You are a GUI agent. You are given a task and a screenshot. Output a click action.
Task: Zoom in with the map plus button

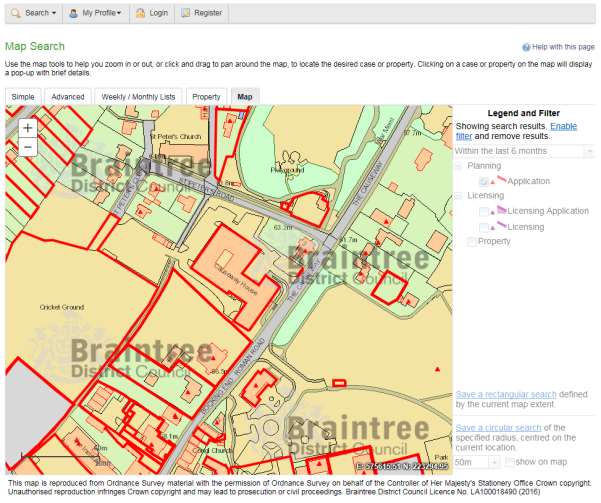[x=28, y=128]
